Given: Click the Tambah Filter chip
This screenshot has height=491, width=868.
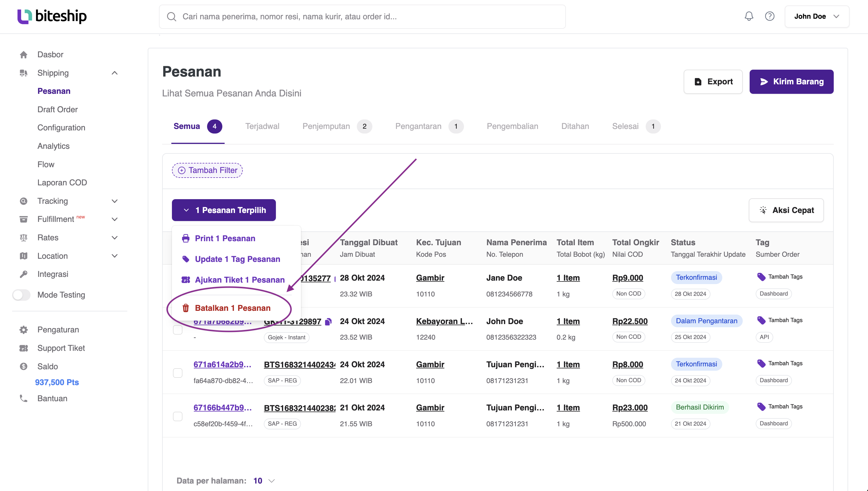Looking at the screenshot, I should [x=207, y=170].
